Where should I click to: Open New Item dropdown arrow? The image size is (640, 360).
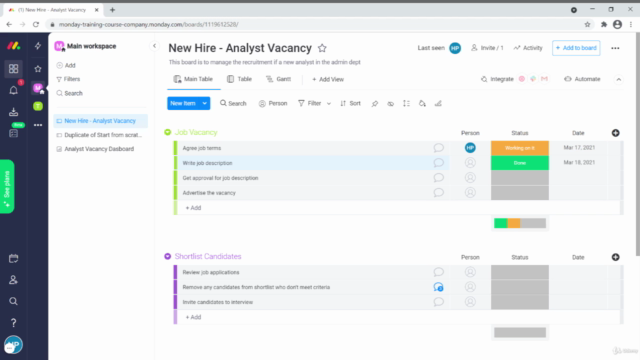[204, 104]
